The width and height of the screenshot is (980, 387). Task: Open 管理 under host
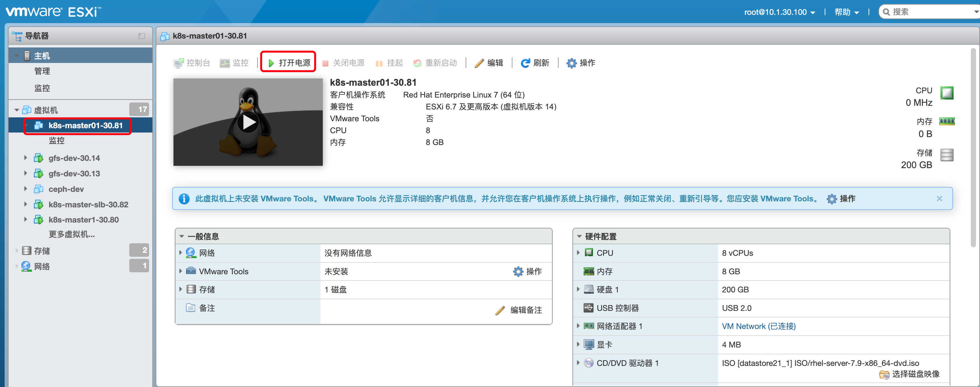click(42, 71)
